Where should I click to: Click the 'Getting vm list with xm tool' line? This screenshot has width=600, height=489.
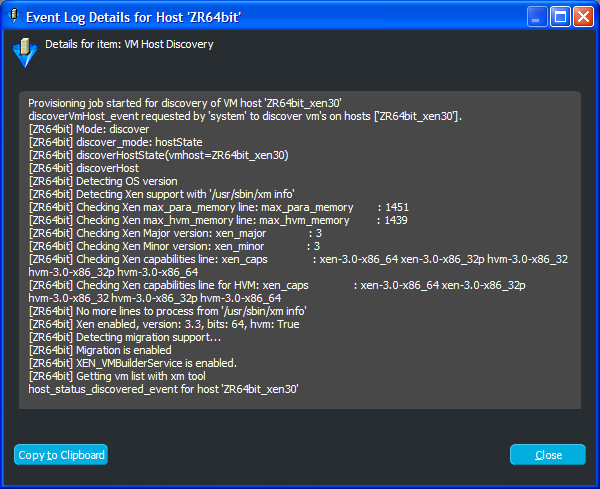coord(117,377)
